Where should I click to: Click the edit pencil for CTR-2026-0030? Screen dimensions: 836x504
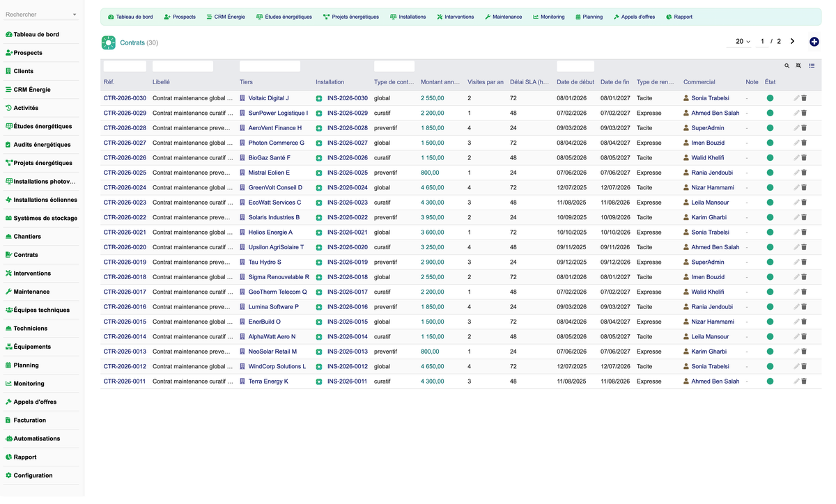[x=796, y=98]
